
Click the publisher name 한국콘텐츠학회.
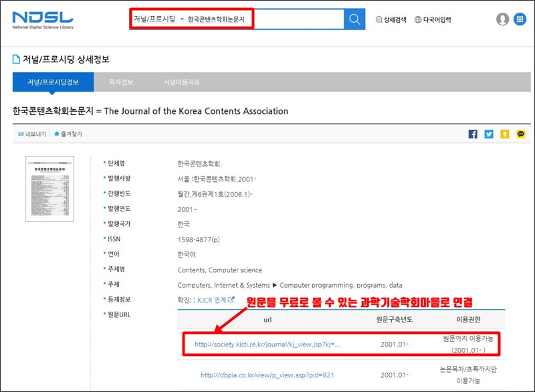tap(199, 164)
